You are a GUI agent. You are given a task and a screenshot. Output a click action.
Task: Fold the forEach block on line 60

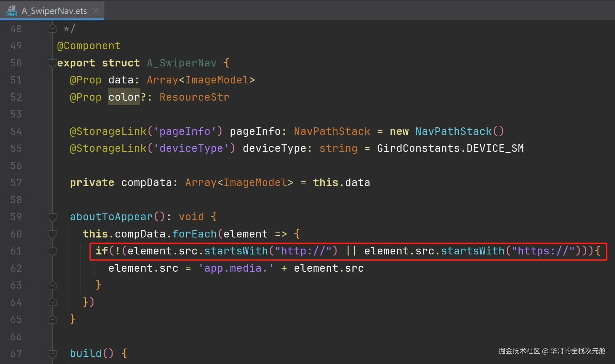pyautogui.click(x=52, y=234)
